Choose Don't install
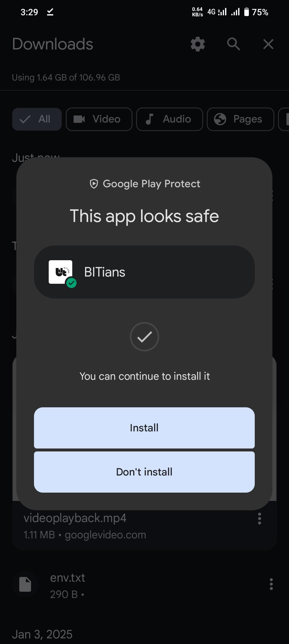Image resolution: width=289 pixels, height=644 pixels. click(144, 472)
